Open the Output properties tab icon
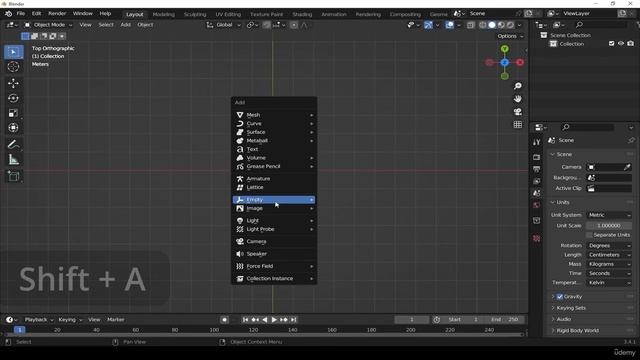Viewport: 640px width, 360px height. pyautogui.click(x=536, y=169)
